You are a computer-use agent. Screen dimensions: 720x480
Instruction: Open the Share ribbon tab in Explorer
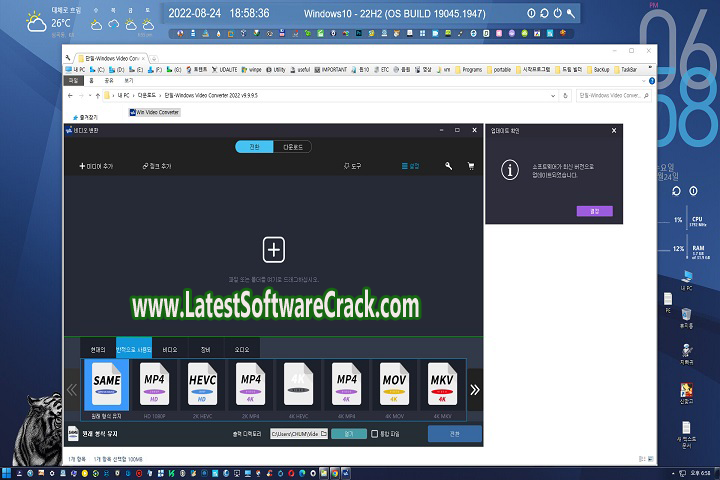(109, 80)
